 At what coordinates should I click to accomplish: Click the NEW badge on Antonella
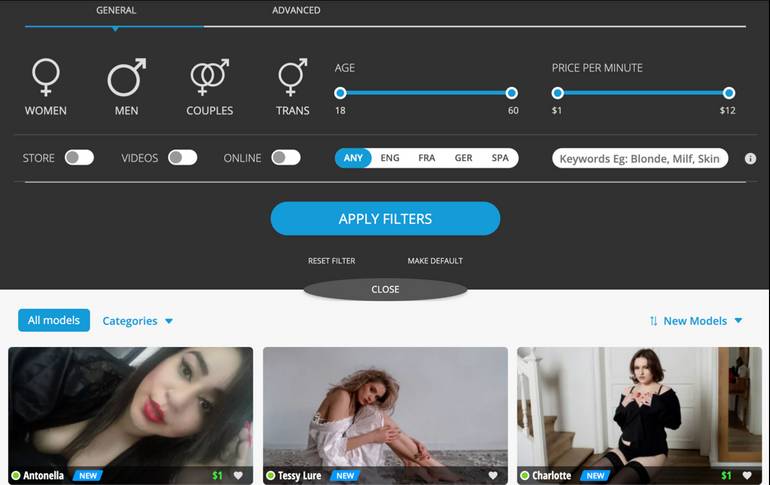tap(88, 476)
